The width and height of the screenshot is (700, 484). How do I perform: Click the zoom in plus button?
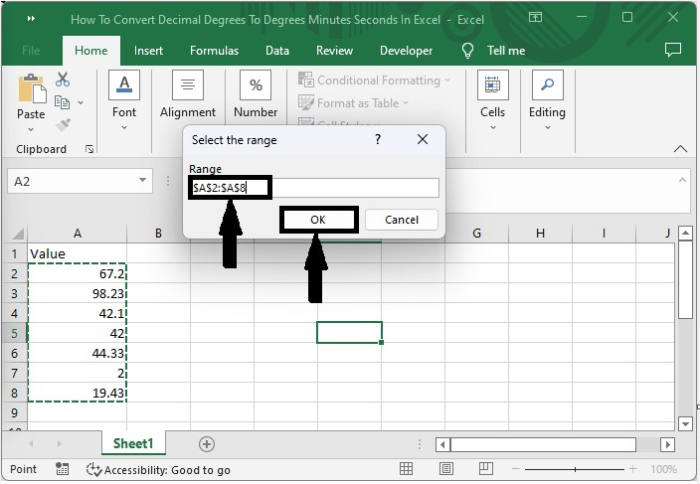click(x=633, y=469)
